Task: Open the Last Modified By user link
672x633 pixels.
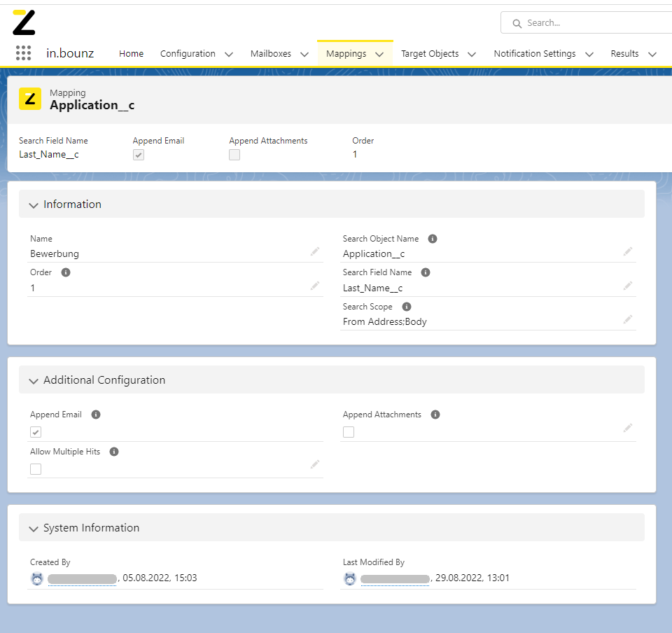Action: pos(395,579)
